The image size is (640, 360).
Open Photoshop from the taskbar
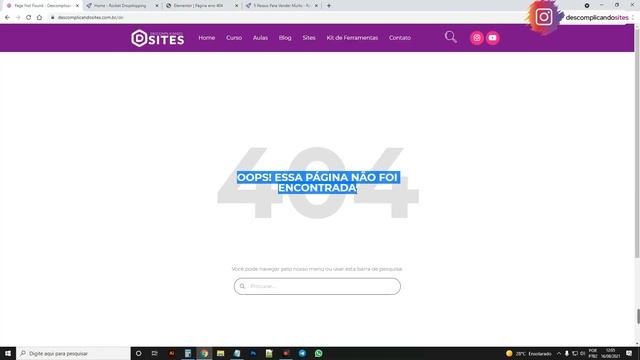(x=253, y=353)
